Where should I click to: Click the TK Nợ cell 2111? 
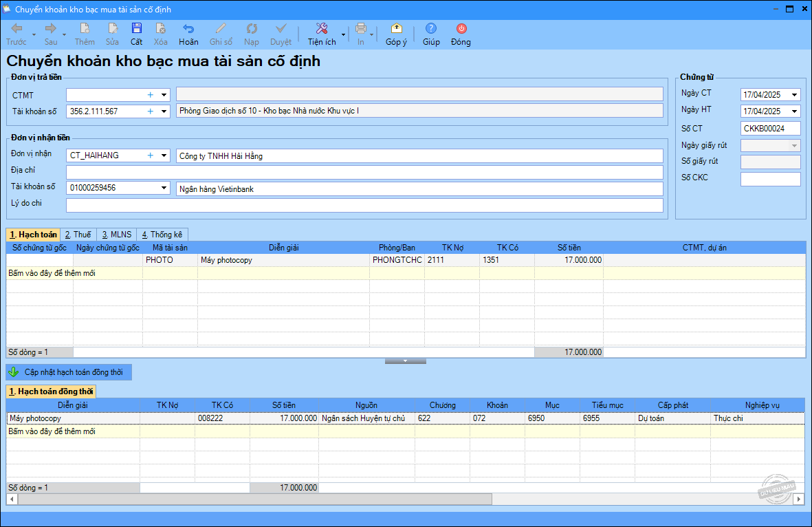452,259
